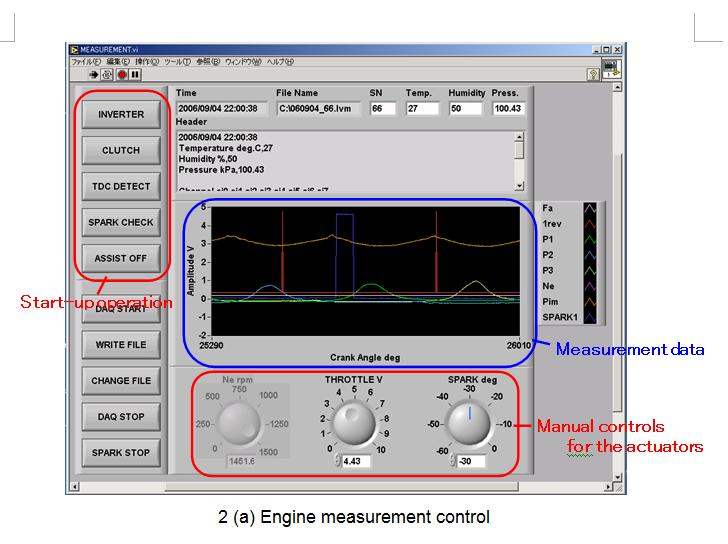Open the 操作 (Operate) menu
The height and width of the screenshot is (544, 728).
coord(147,62)
